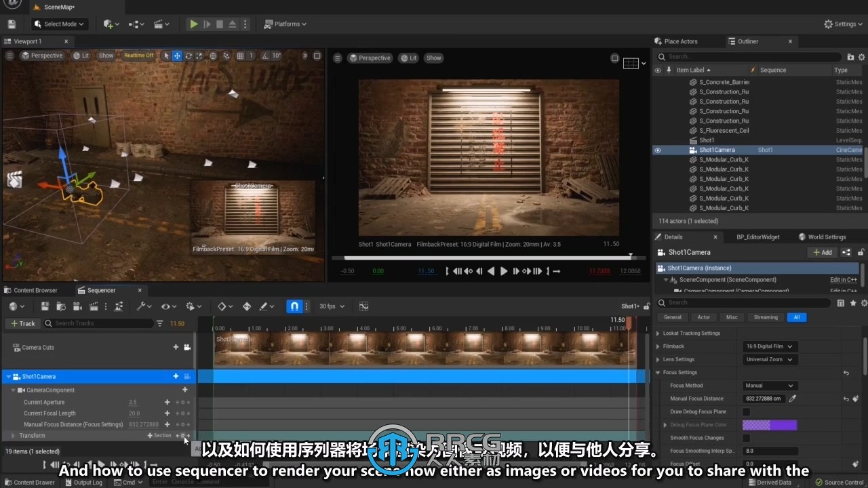Open the quick add content icon dropdown
868x488 pixels.
click(x=111, y=24)
